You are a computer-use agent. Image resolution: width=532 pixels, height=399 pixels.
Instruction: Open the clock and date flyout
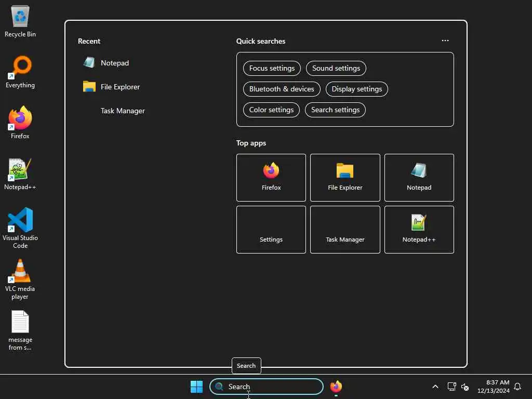[494, 387]
